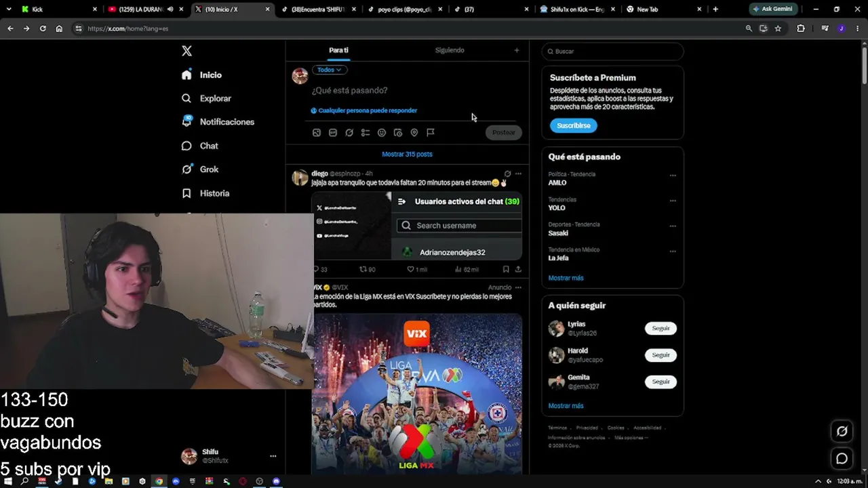
Task: Click the Grok icon on diego's post
Action: coord(507,174)
